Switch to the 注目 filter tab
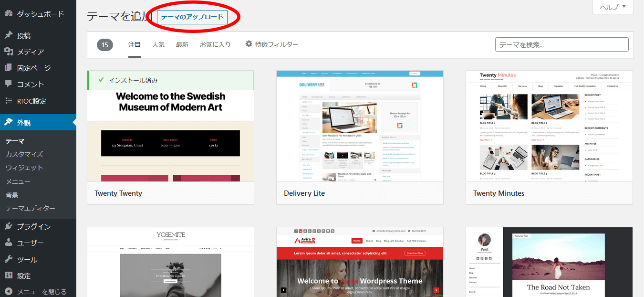The width and height of the screenshot is (644, 297). pyautogui.click(x=135, y=44)
